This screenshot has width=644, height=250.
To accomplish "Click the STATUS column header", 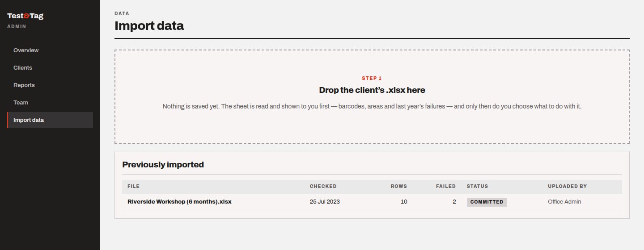I will 477,186.
